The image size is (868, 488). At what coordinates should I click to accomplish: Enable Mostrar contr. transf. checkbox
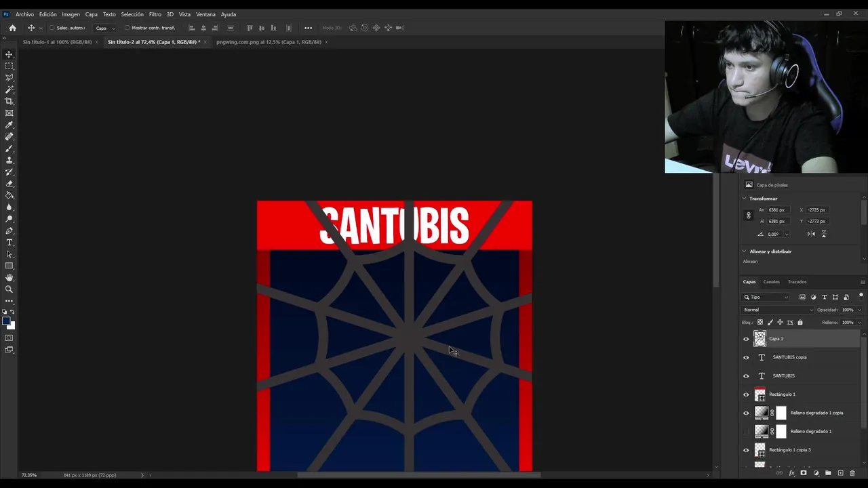127,28
